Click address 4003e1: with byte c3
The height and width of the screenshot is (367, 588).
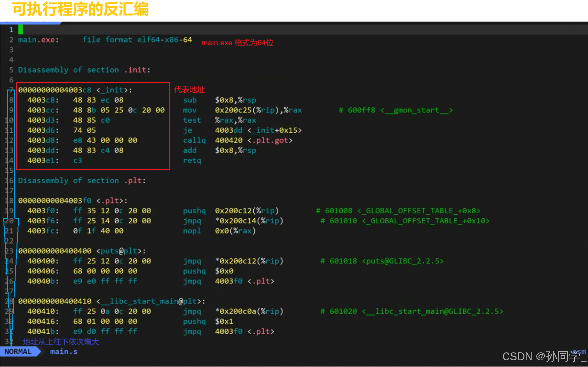coord(55,161)
